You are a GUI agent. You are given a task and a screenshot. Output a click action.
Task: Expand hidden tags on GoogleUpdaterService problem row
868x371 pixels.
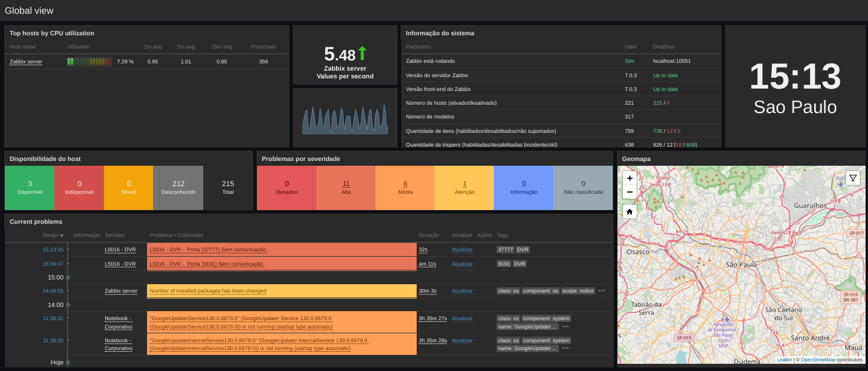click(565, 327)
